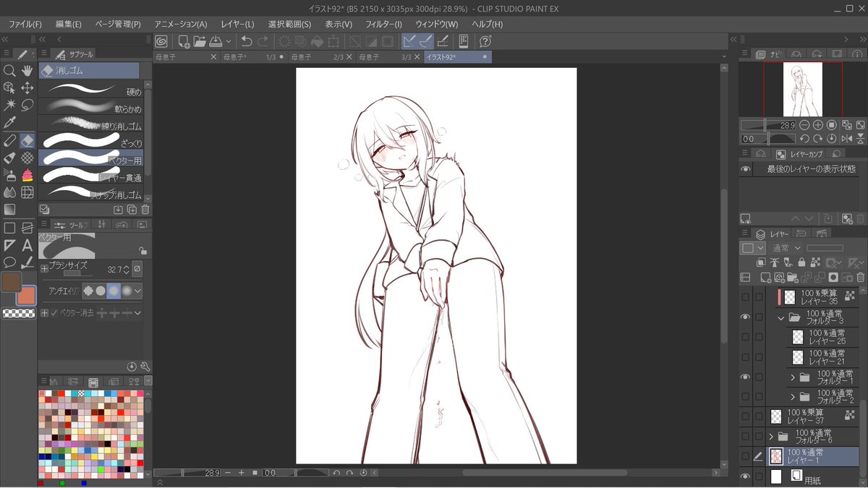Delete layer using Layers panel trash icon
Image resolution: width=868 pixels, height=488 pixels.
(x=860, y=277)
